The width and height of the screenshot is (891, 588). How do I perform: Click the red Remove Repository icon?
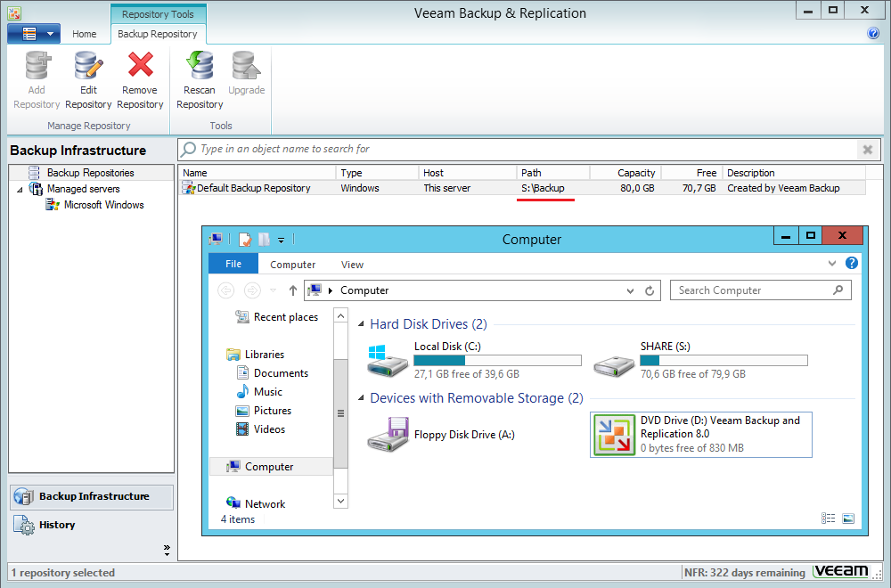141,65
